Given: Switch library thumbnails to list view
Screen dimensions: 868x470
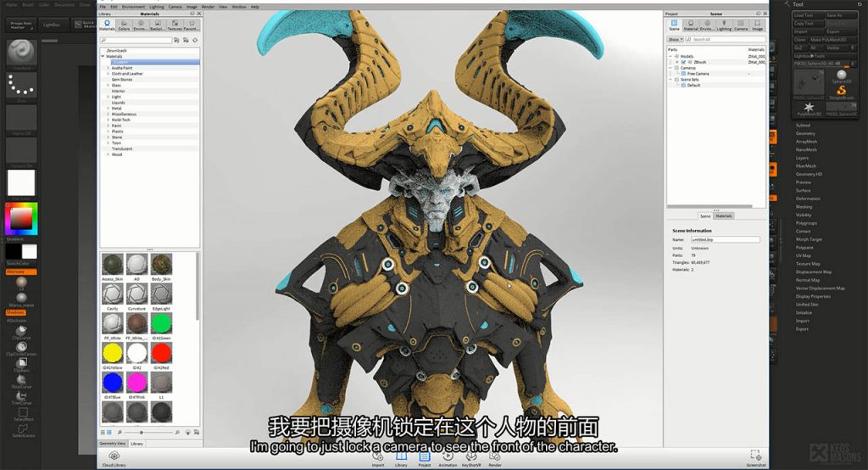Looking at the screenshot, I should (103, 433).
